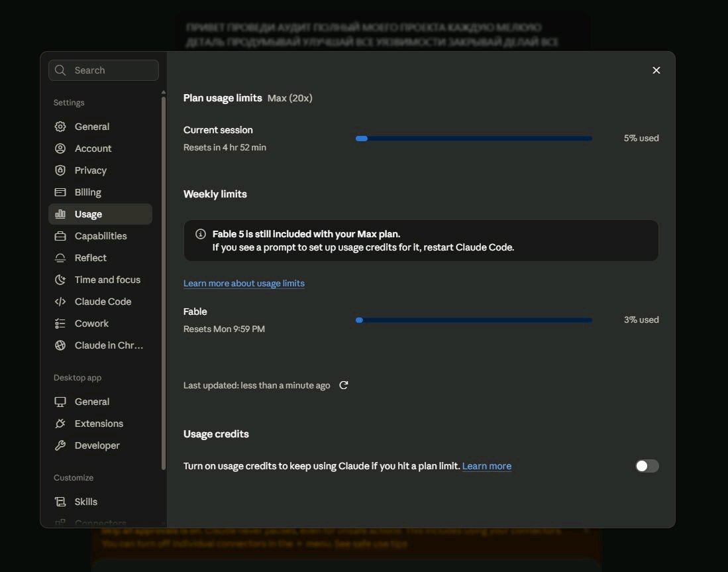Click the 'Desktop app' section label

coord(77,378)
